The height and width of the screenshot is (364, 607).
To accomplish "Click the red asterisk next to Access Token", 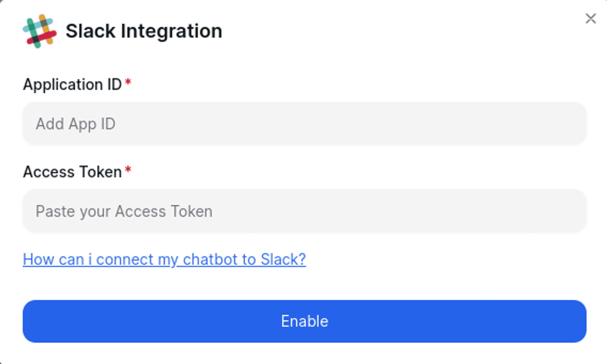I will (127, 169).
